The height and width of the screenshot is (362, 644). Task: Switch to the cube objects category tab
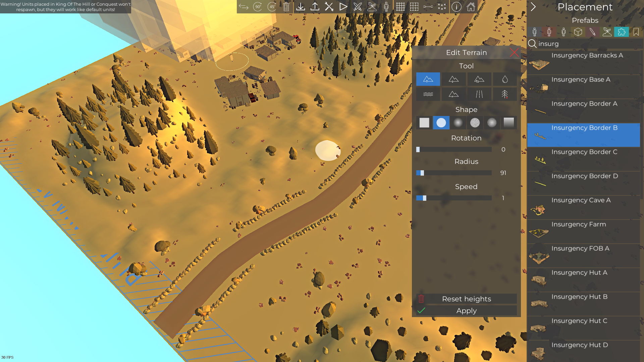578,32
